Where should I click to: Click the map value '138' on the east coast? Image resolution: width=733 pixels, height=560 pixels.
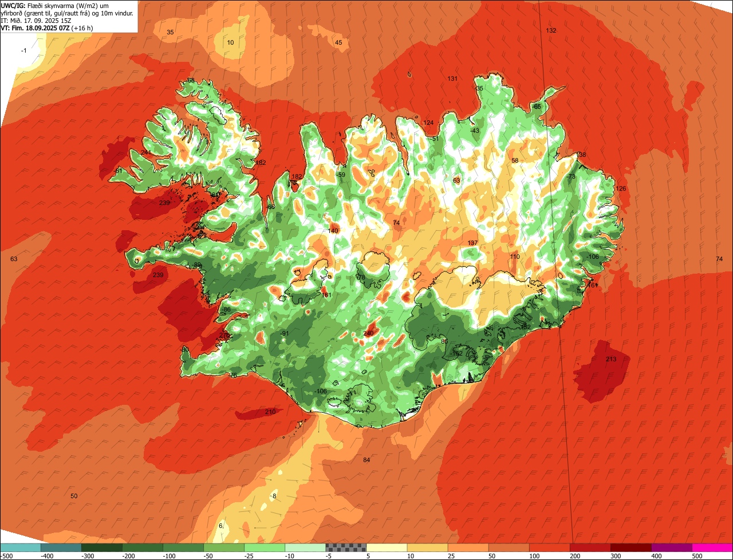(x=581, y=155)
